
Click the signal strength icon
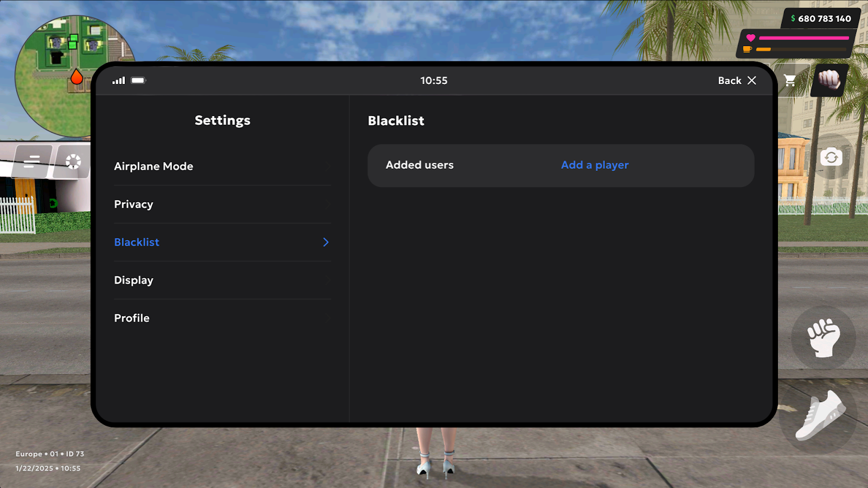coord(119,80)
